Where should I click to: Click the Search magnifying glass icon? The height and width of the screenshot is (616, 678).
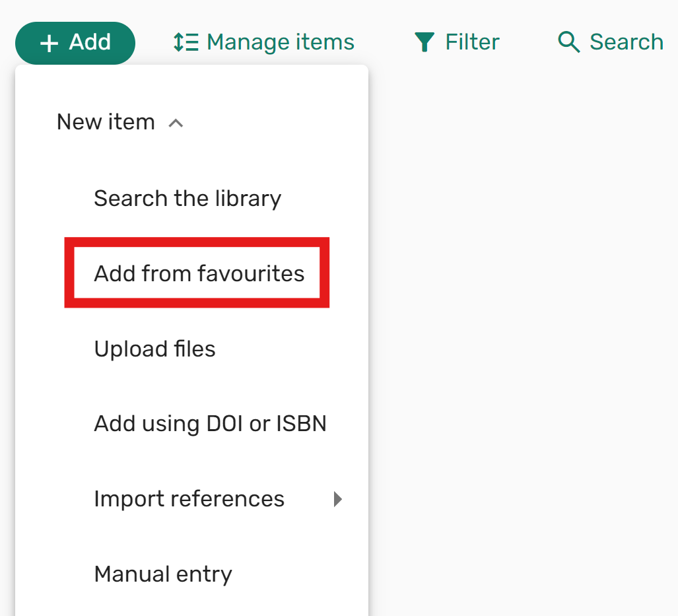[x=568, y=42]
